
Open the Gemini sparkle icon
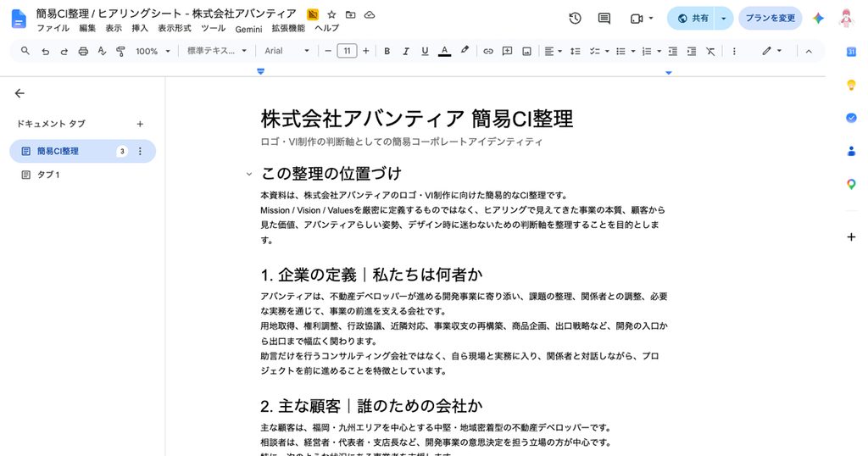click(818, 19)
